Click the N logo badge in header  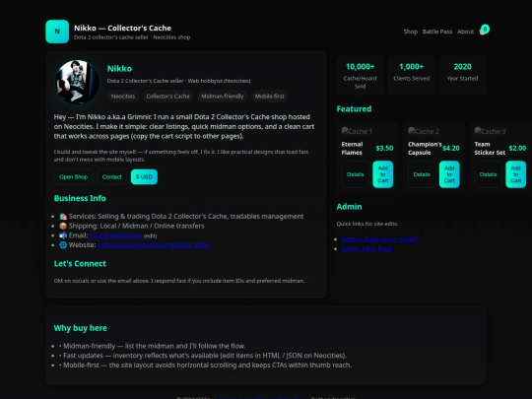click(x=57, y=32)
